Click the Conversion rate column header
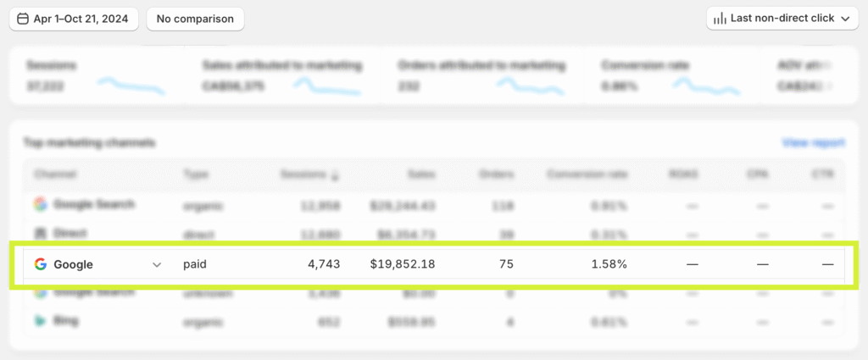Image resolution: width=868 pixels, height=360 pixels. pyautogui.click(x=587, y=174)
